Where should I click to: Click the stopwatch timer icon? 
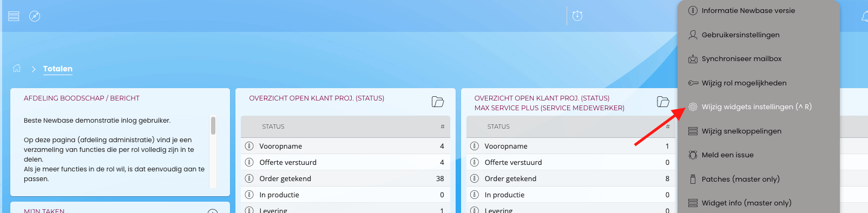577,16
